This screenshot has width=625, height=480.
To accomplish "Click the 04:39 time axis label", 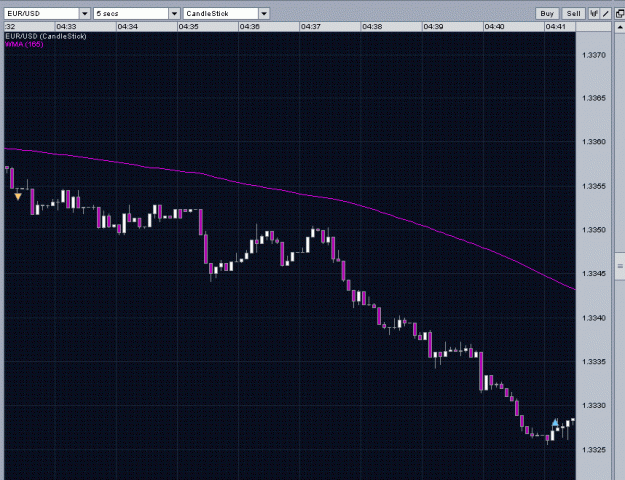I will tap(433, 27).
